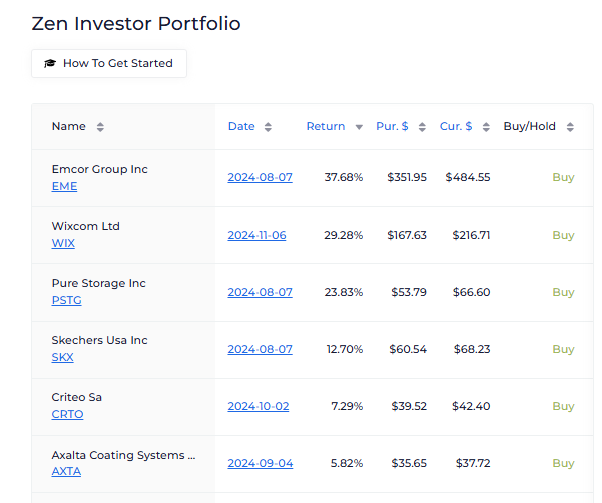Open the EME ticker link
This screenshot has width=602, height=503.
point(64,186)
